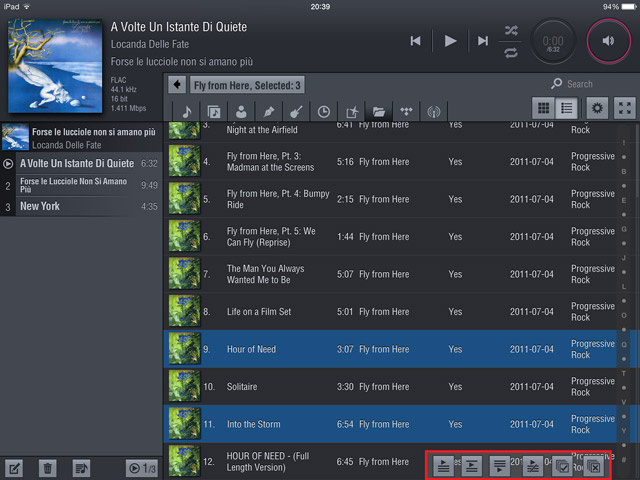Open the recently added clock icon
The image size is (640, 480).
pos(324,111)
